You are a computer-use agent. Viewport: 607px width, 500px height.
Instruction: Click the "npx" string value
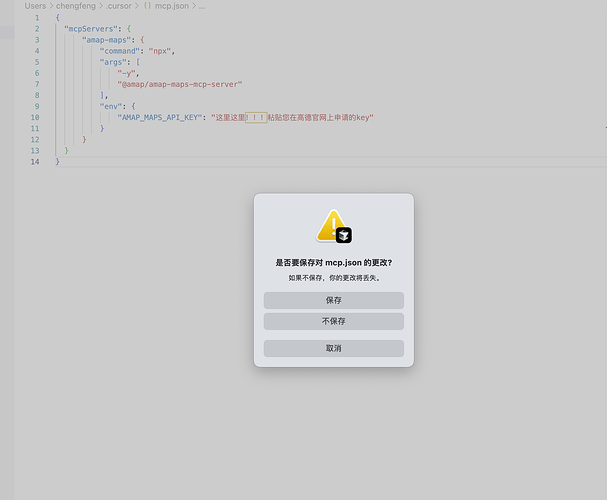(x=160, y=51)
